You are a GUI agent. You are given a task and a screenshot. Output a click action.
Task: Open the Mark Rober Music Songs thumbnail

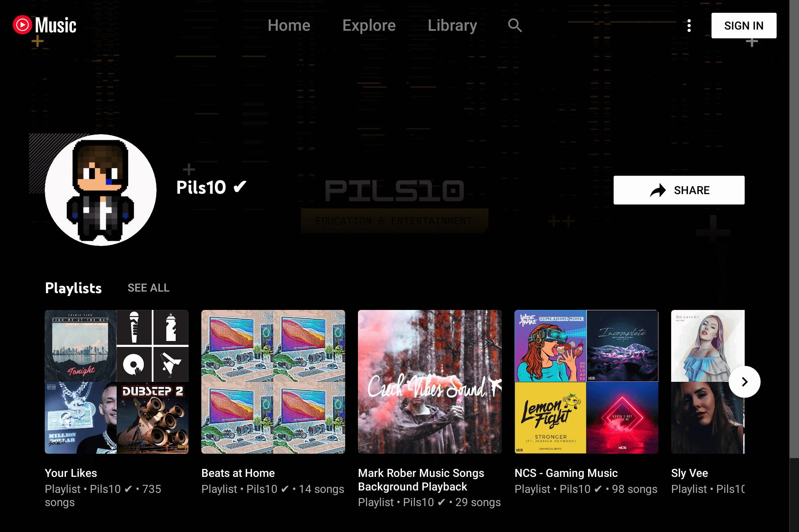click(430, 382)
